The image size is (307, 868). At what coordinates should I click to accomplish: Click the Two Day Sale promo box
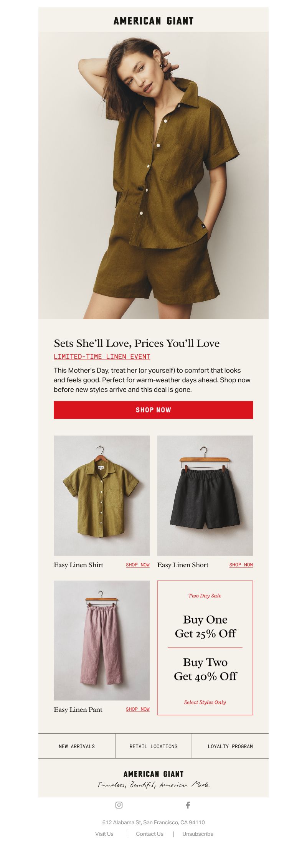205,648
